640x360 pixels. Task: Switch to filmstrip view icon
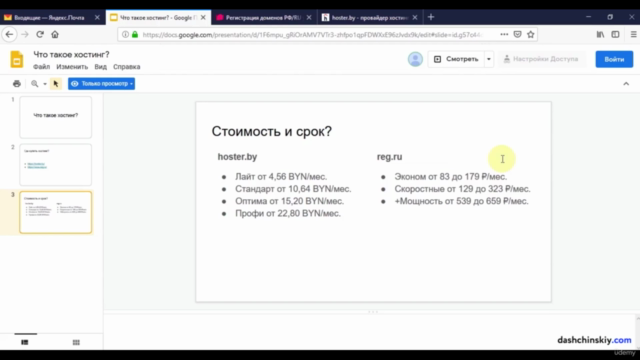click(x=25, y=342)
